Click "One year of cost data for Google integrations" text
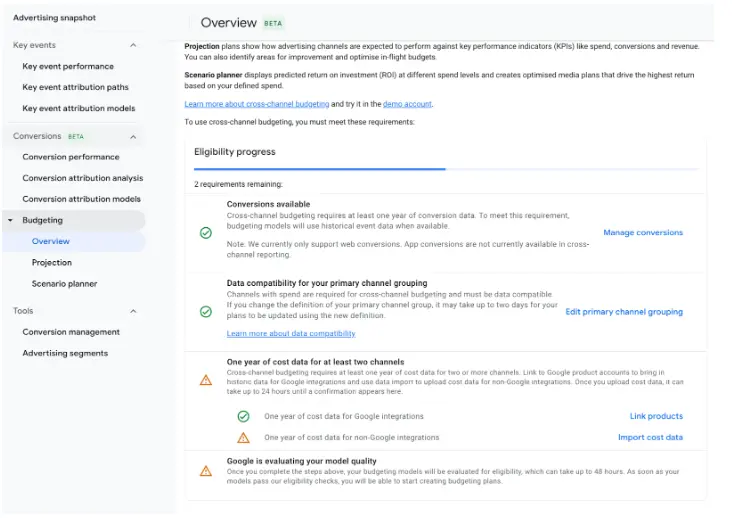The width and height of the screenshot is (732, 518). click(x=344, y=416)
